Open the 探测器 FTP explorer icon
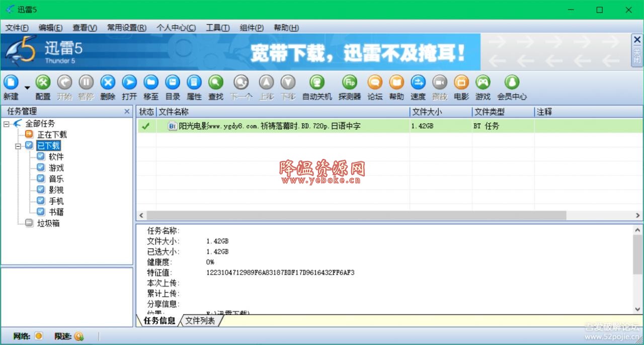The image size is (644, 345). click(350, 82)
